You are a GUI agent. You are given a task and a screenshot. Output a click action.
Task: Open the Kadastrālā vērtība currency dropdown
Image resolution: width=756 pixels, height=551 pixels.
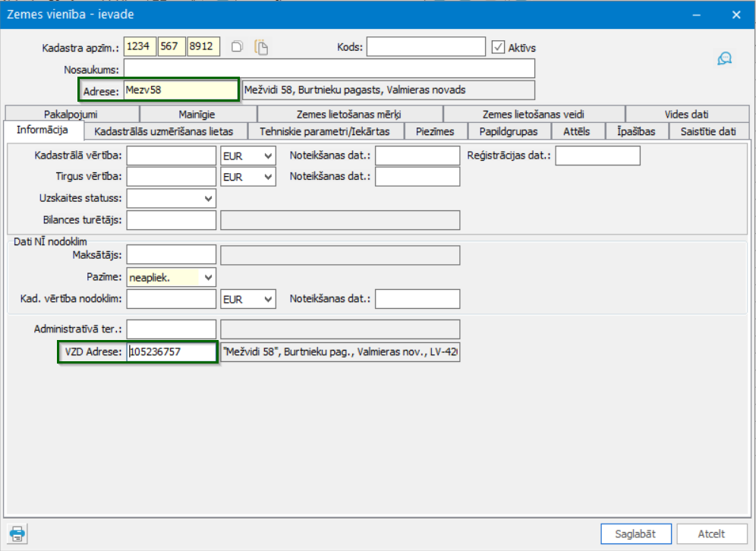247,156
